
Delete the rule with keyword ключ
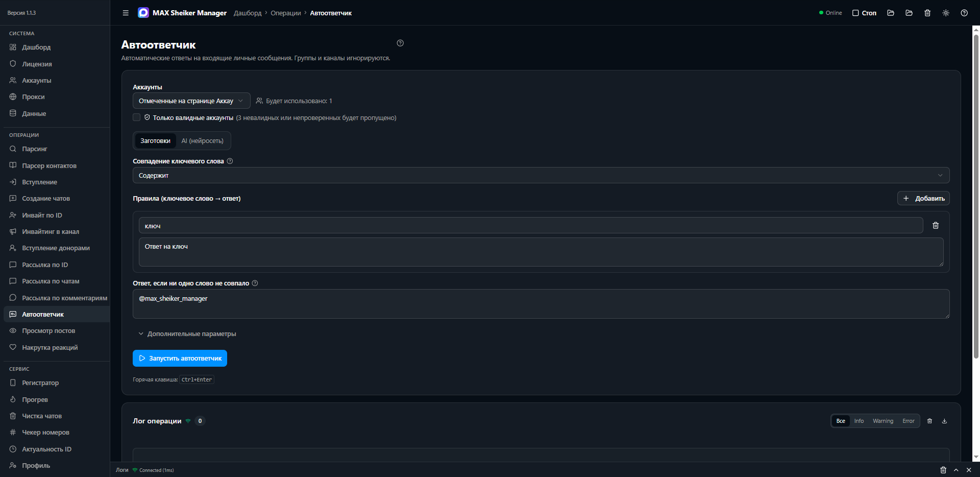pos(936,225)
